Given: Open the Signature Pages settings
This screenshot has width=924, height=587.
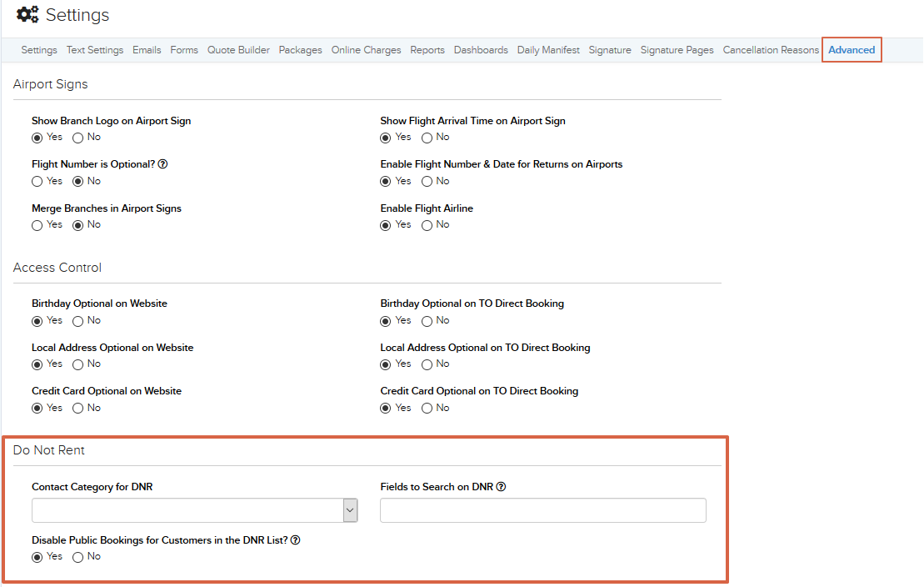Looking at the screenshot, I should coord(677,49).
